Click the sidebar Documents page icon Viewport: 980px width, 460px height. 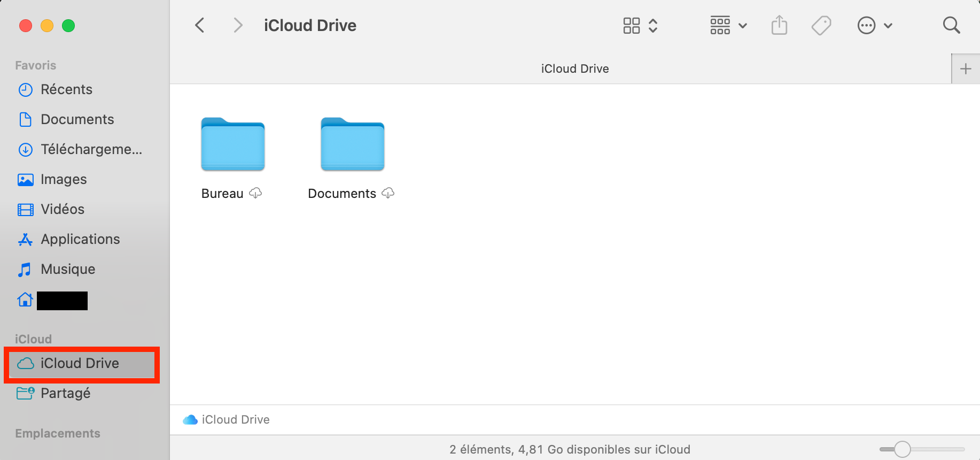coord(26,119)
